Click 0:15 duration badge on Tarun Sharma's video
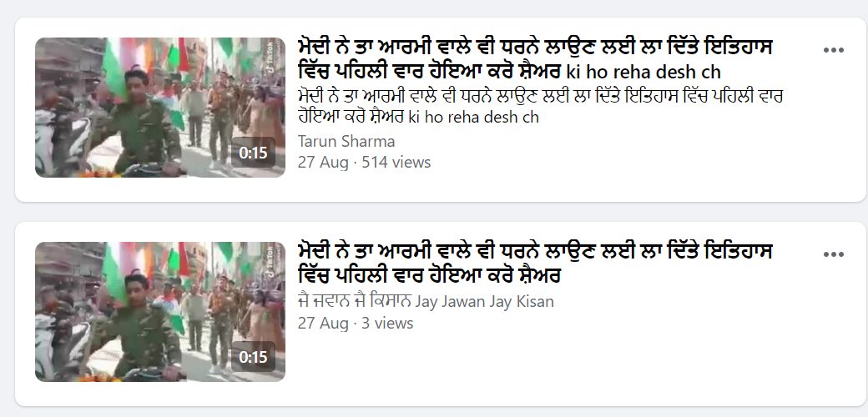The image size is (868, 417). click(253, 153)
